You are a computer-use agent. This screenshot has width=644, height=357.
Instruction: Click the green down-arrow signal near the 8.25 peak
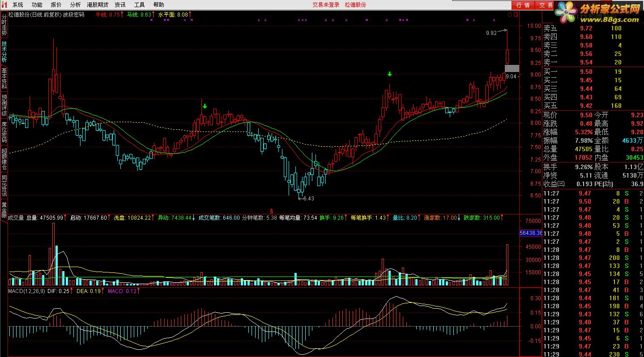205,106
